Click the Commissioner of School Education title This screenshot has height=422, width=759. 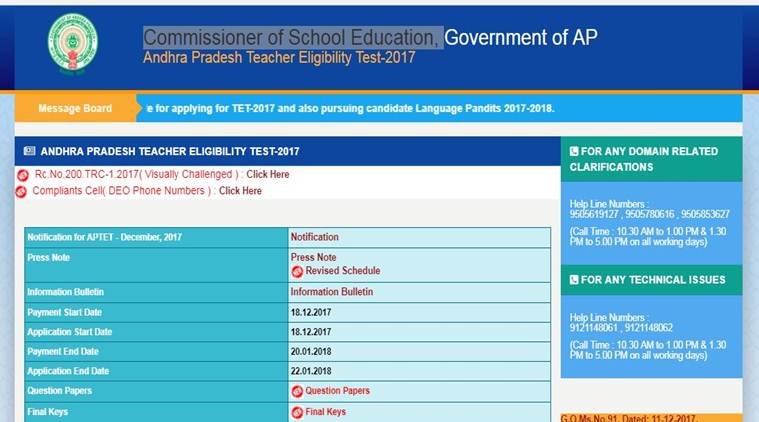(292, 38)
